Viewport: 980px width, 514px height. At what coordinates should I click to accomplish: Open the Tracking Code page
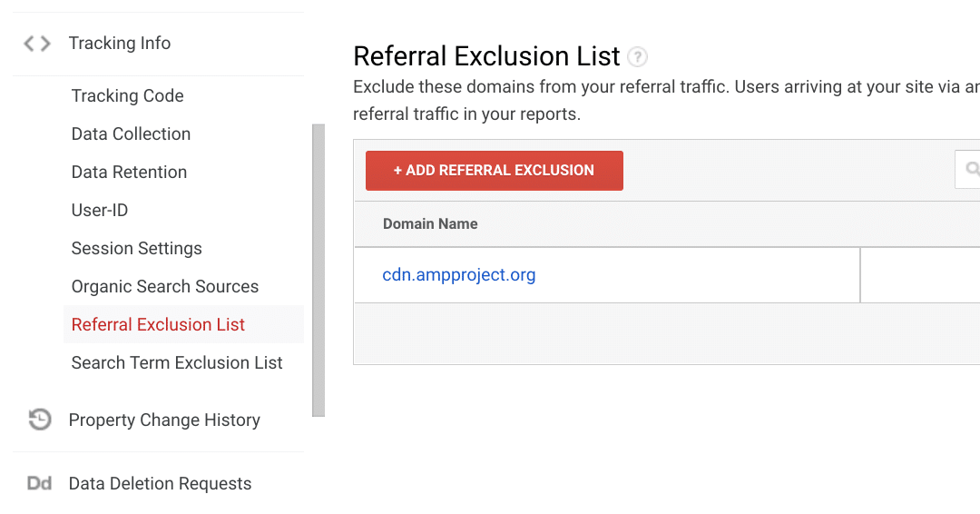pyautogui.click(x=128, y=96)
